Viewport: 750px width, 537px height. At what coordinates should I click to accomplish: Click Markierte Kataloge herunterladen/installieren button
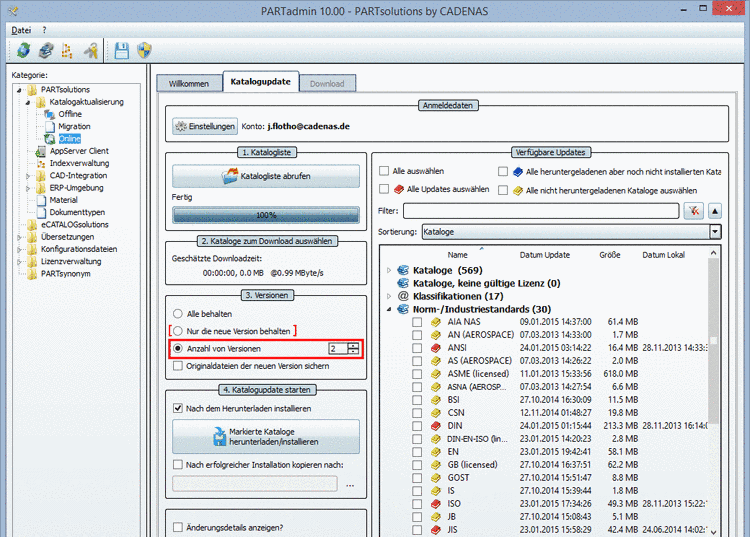point(266,437)
